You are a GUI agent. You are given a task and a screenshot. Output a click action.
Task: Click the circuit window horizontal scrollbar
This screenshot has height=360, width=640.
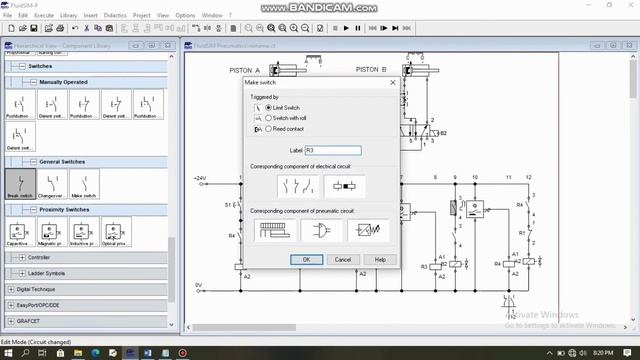pos(244,327)
